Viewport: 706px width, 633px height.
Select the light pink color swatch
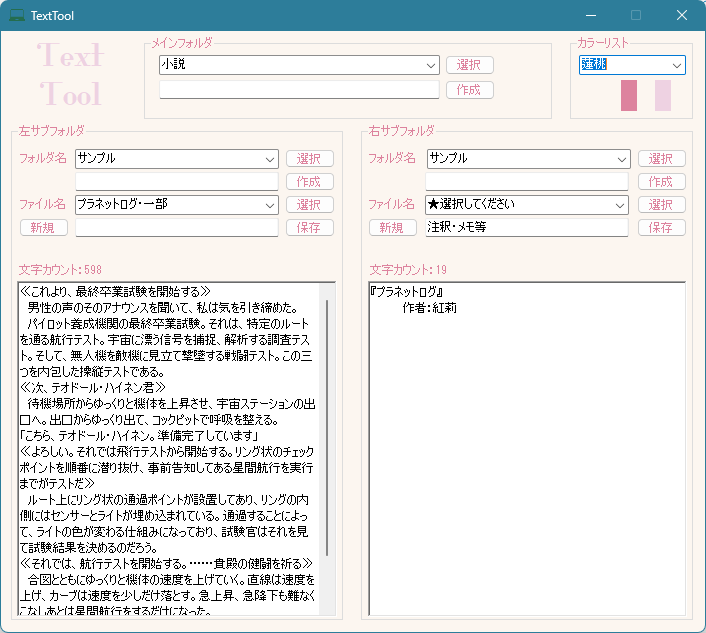[663, 96]
